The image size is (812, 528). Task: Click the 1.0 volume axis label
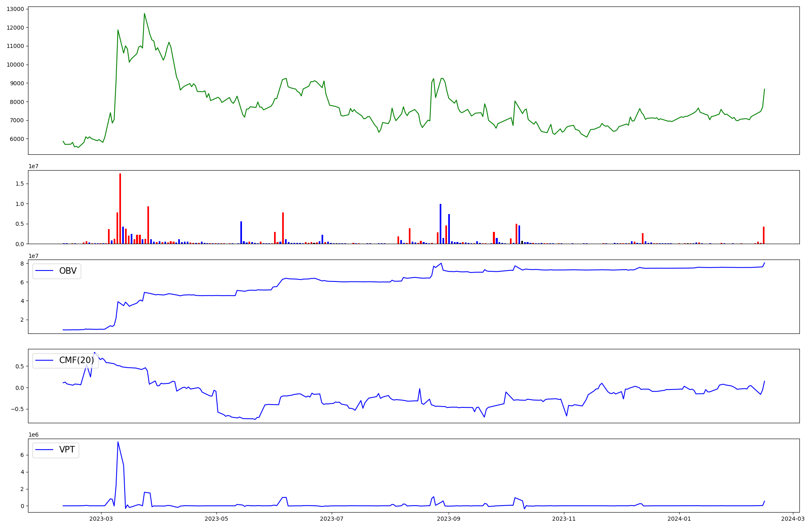(19, 204)
